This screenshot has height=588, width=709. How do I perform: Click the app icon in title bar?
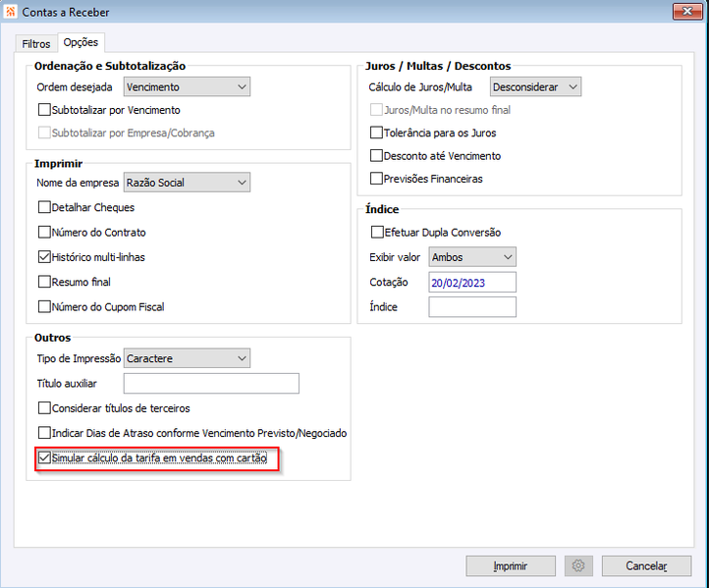(11, 12)
